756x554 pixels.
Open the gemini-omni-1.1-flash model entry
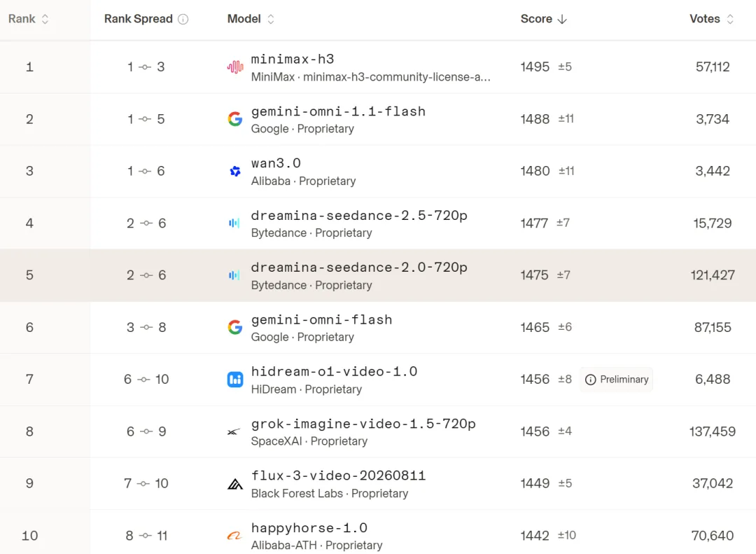point(339,111)
